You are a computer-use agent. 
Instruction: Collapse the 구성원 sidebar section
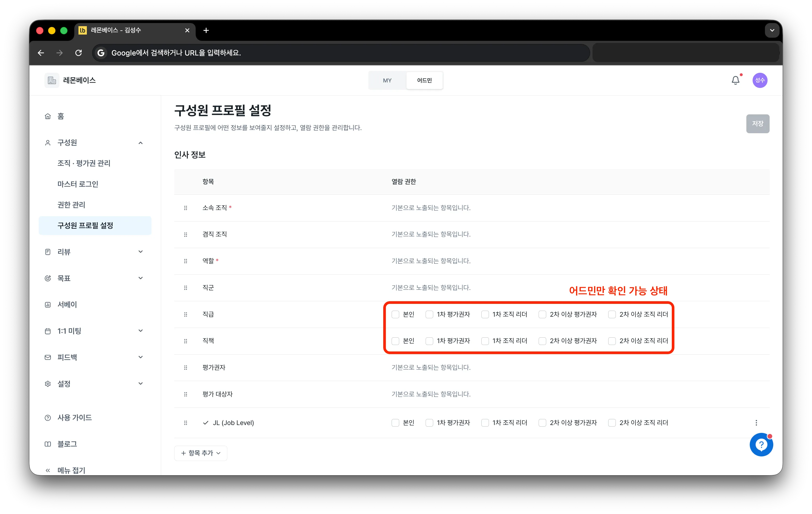pos(141,143)
